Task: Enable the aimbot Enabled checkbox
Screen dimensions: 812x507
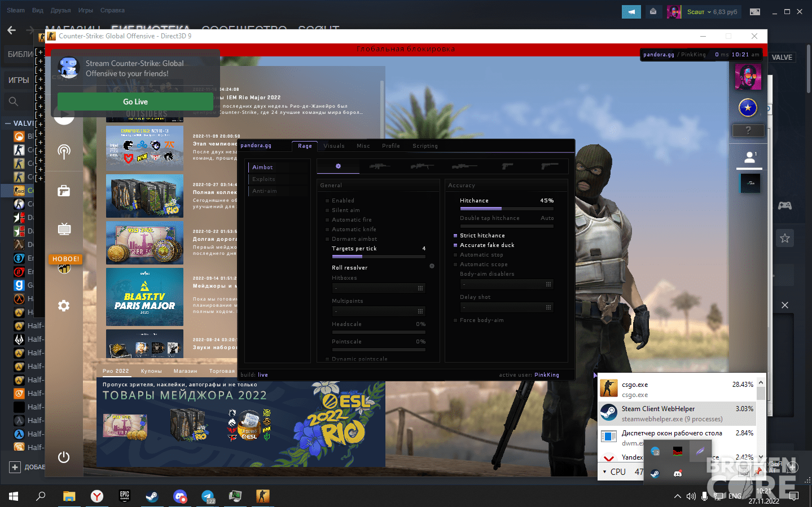Action: point(327,201)
